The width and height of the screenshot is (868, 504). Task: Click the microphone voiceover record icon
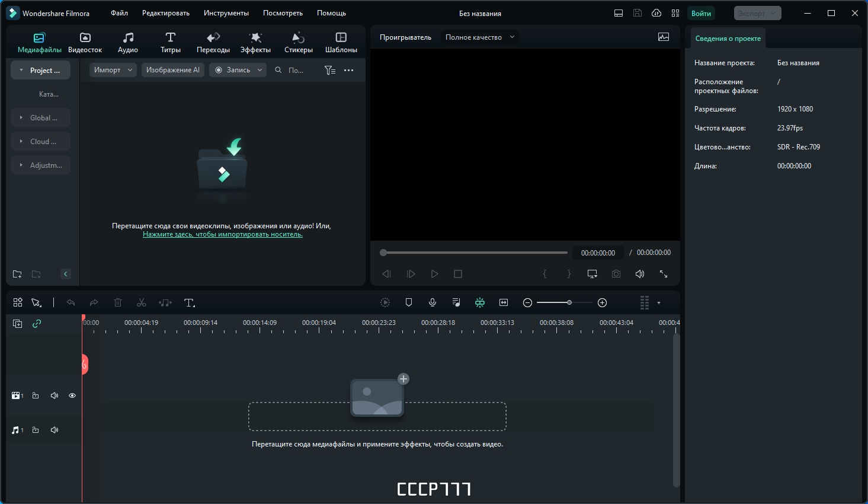433,302
